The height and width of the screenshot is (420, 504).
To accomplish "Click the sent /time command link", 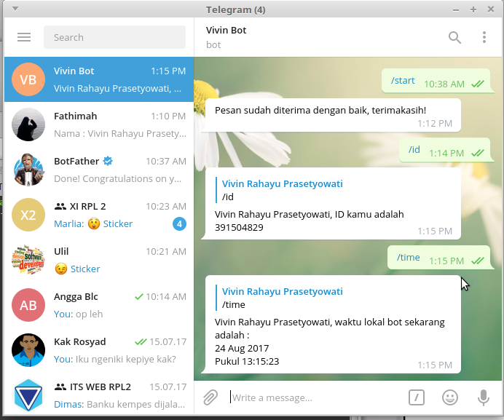I will tap(408, 257).
